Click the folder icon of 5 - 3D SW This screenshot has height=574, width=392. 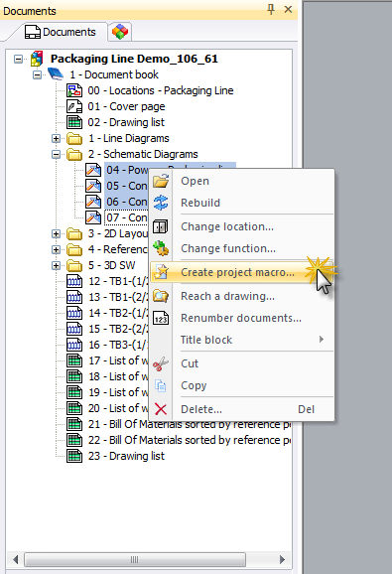(74, 265)
